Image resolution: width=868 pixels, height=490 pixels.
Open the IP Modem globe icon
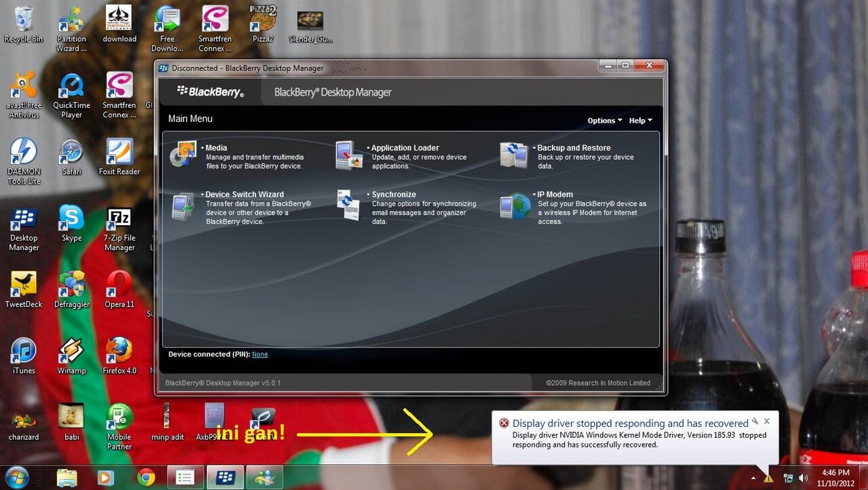pyautogui.click(x=515, y=206)
